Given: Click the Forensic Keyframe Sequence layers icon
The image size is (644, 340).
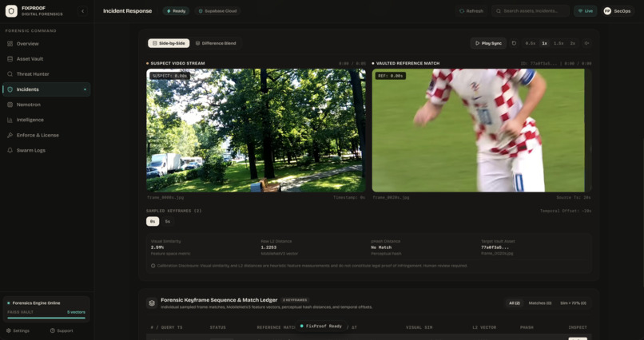Looking at the screenshot, I should pos(152,303).
